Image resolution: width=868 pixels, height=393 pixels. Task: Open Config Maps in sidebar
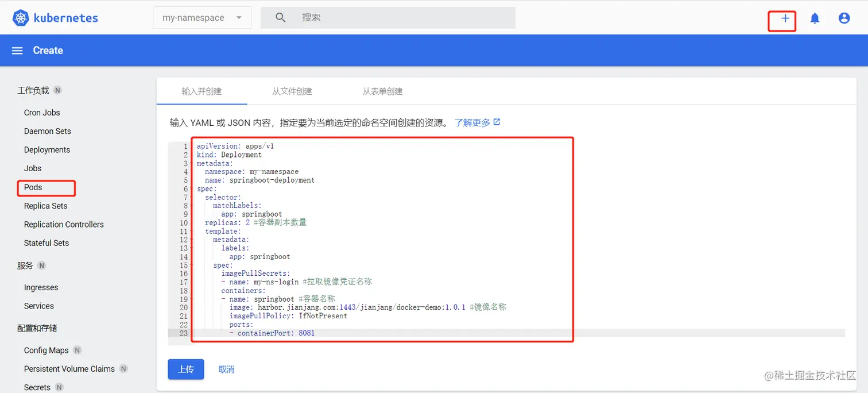[46, 350]
